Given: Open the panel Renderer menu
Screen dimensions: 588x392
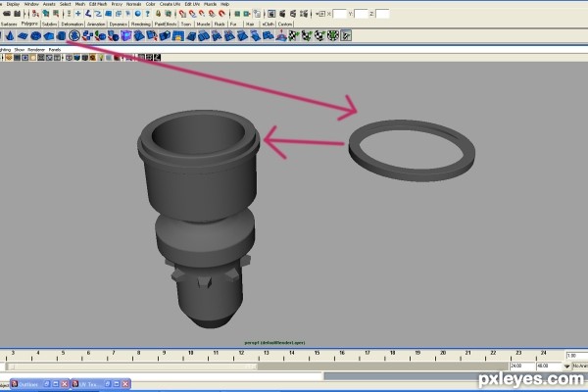Looking at the screenshot, I should click(36, 50).
